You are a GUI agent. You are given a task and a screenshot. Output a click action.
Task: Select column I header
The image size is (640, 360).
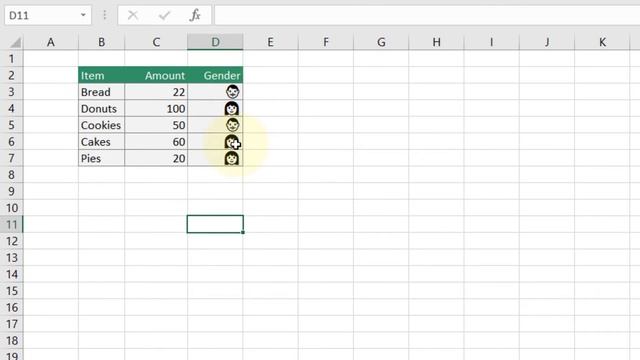click(491, 42)
